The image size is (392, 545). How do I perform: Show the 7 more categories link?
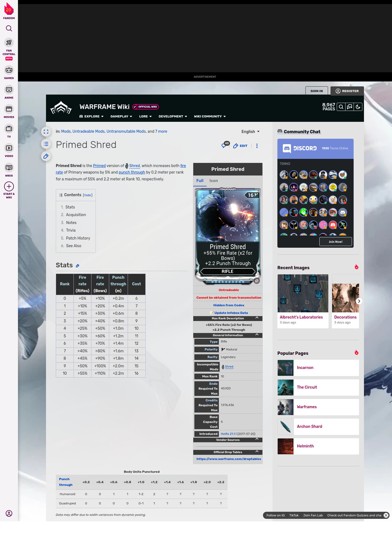161,131
